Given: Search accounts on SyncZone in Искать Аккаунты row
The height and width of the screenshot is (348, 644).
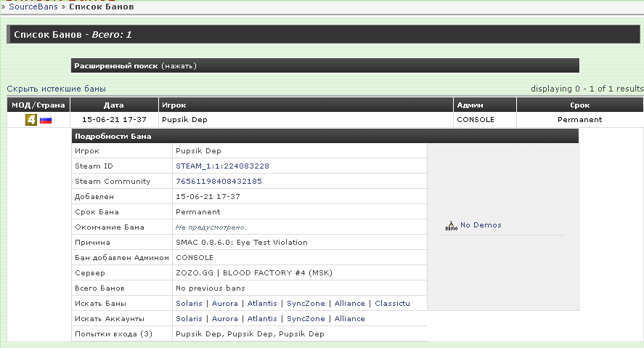Looking at the screenshot, I should [x=306, y=319].
